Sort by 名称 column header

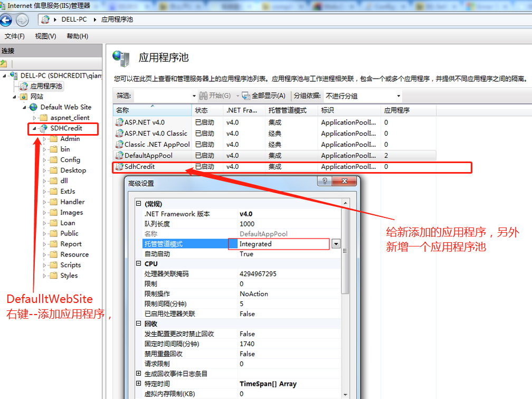153,110
